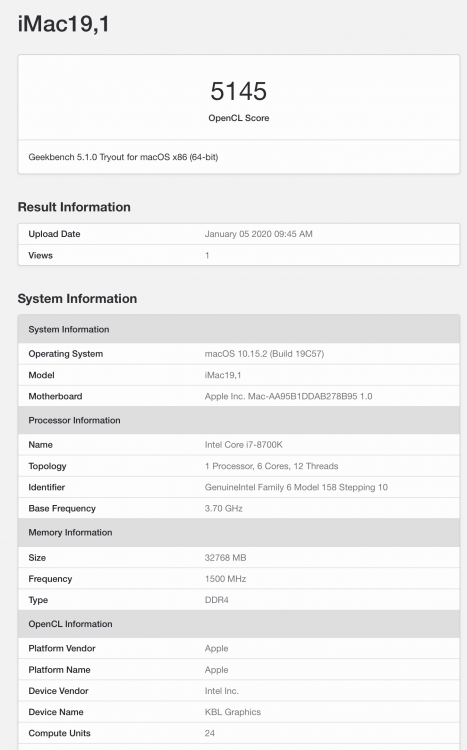The image size is (467, 750).
Task: Click the Platform Vendor label
Action: click(62, 648)
